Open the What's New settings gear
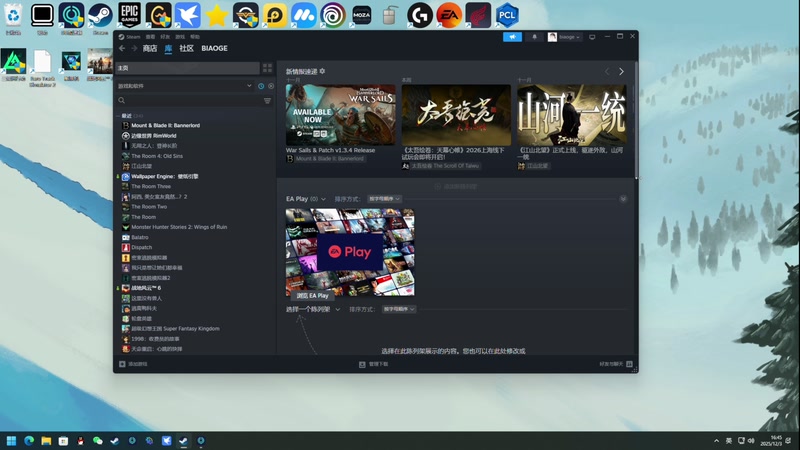800x450 pixels. (x=322, y=71)
